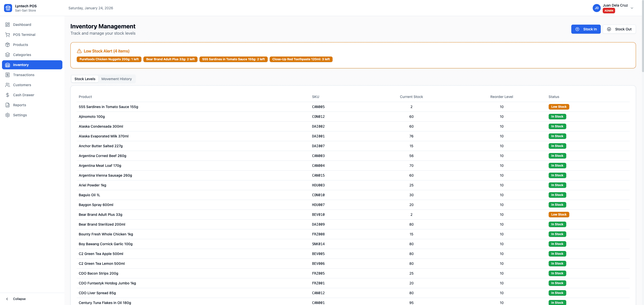644x305 pixels.
Task: Click the Inventory warehouse icon in sidebar
Action: [x=8, y=65]
